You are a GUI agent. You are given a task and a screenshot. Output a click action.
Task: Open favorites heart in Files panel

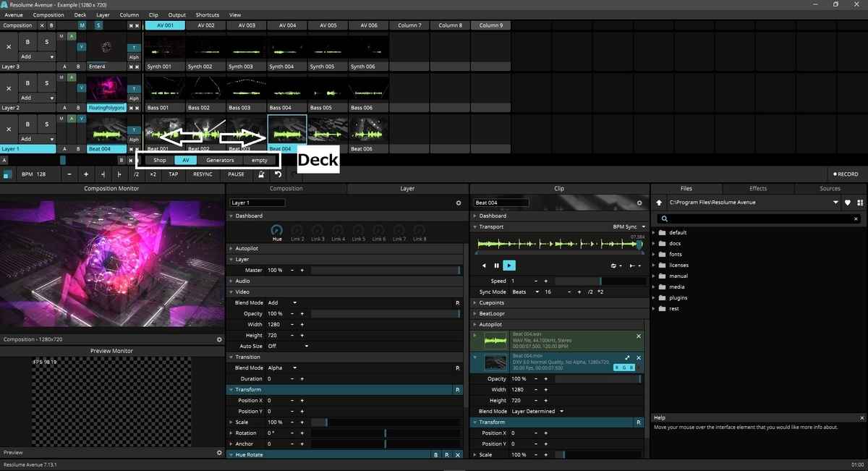pos(848,203)
